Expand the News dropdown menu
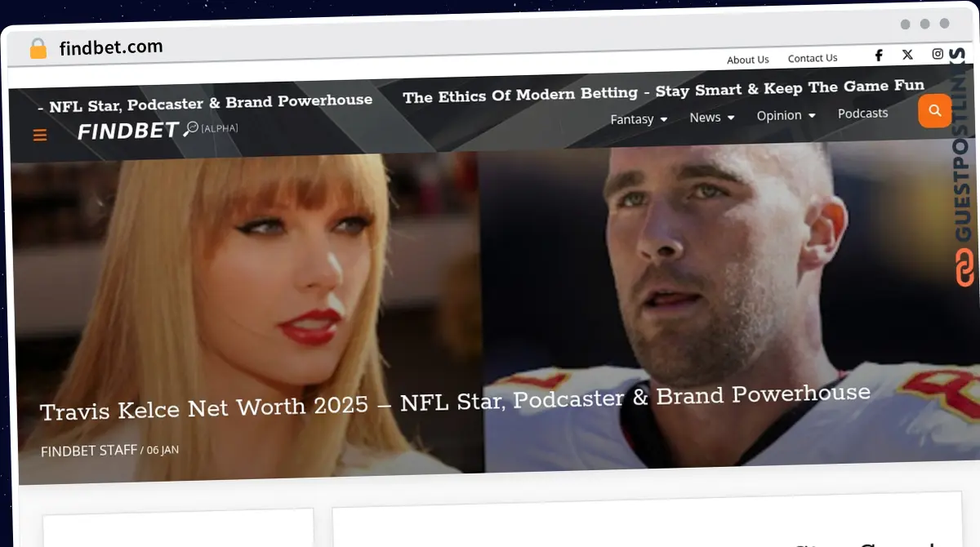Image resolution: width=980 pixels, height=547 pixels. [x=711, y=118]
